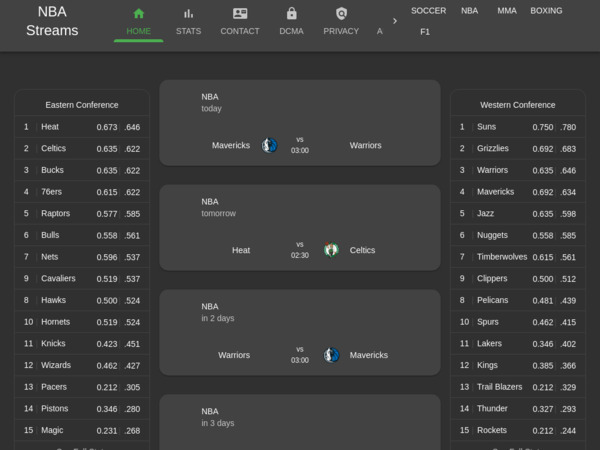Go to F1 streams link
This screenshot has height=450, width=600.
click(x=425, y=32)
